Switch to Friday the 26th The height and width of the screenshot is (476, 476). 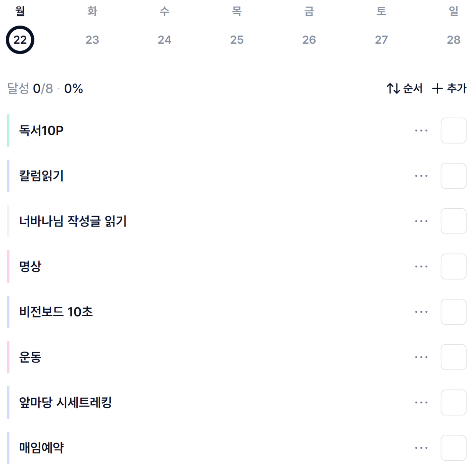(x=309, y=40)
